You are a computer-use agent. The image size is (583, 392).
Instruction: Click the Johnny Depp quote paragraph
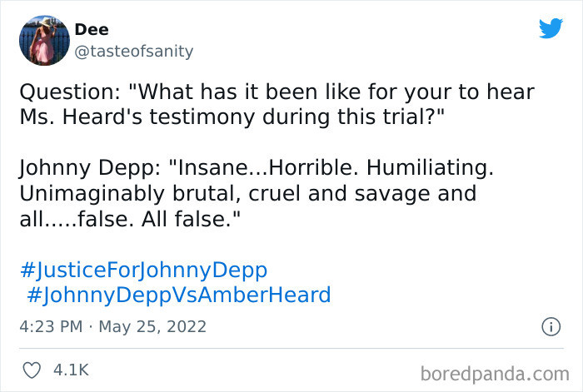pyautogui.click(x=257, y=193)
